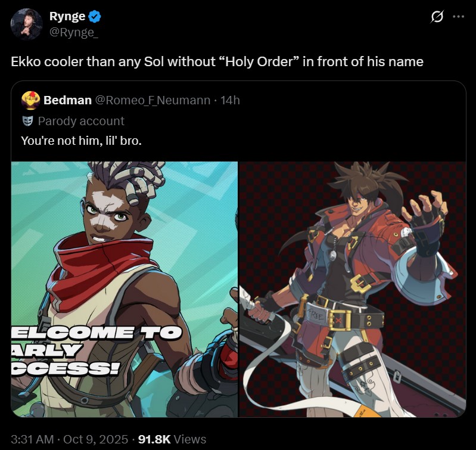
Task: Click the 14h timestamp on quoted post
Action: 230,100
